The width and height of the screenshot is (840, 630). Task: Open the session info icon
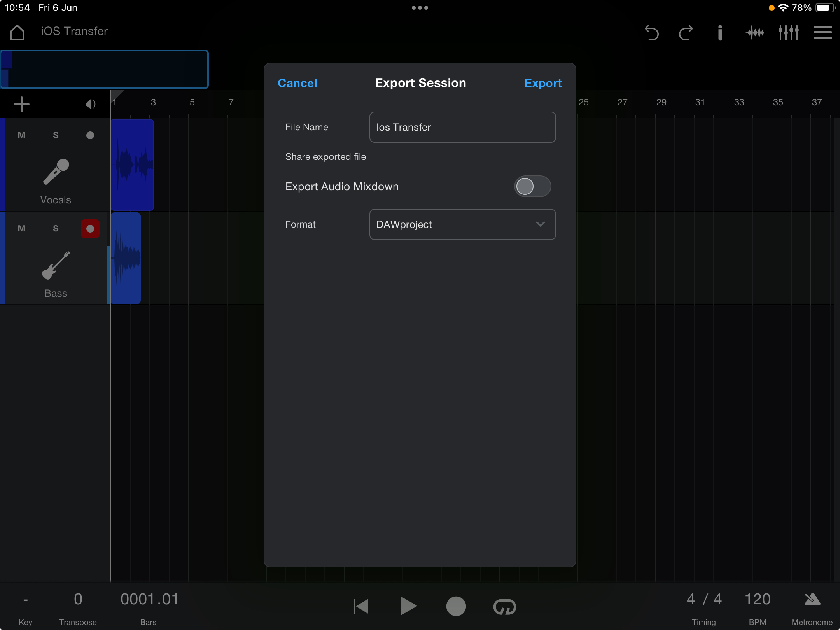720,33
